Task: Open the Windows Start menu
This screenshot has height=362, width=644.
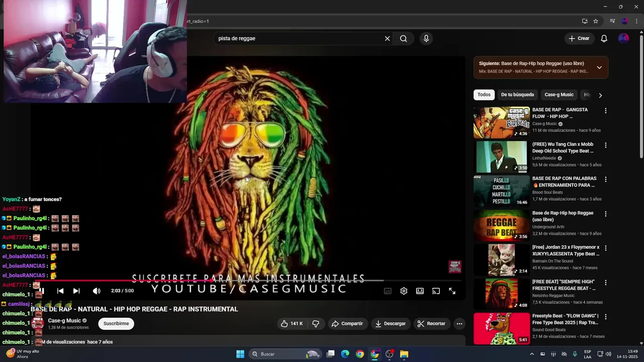Action: (240, 354)
